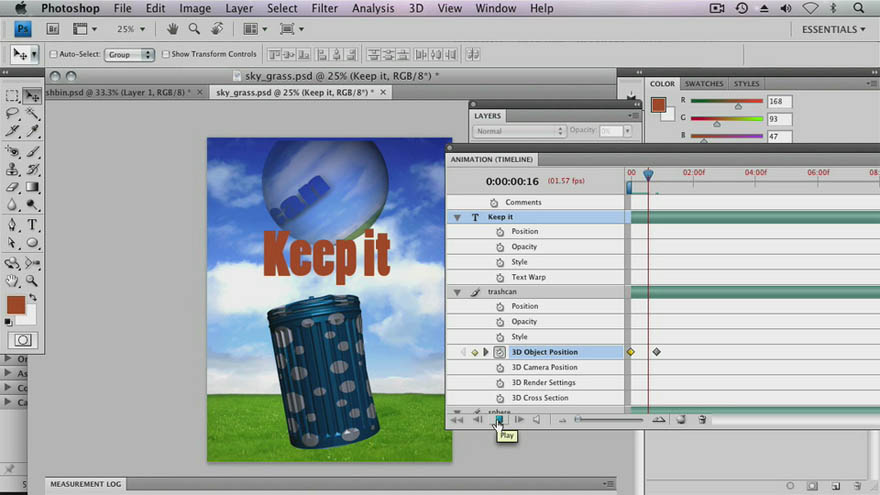Screen dimensions: 880x495
Task: Click the Rotate View tool in application bar
Action: pos(217,29)
